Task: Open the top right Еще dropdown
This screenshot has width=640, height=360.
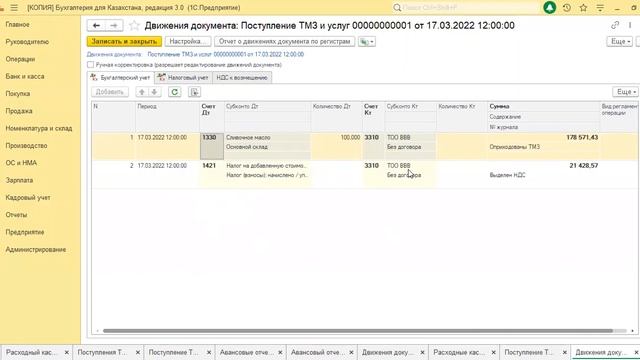Action: (620, 41)
